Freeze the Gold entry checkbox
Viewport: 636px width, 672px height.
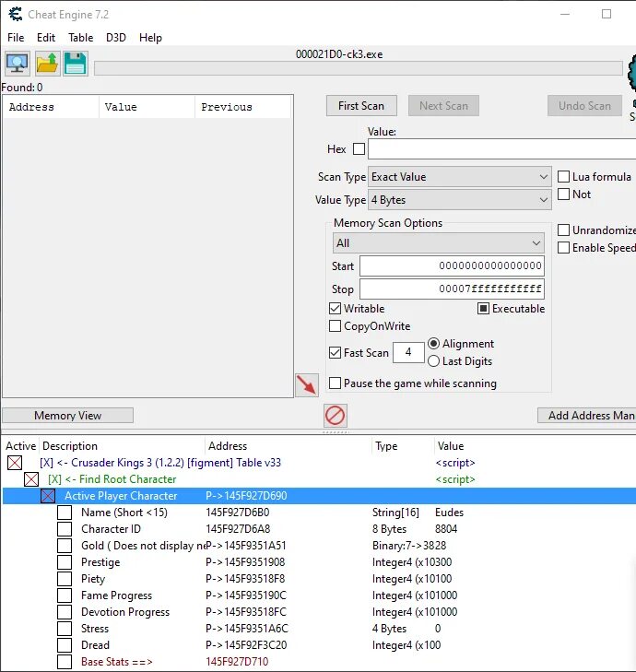65,546
